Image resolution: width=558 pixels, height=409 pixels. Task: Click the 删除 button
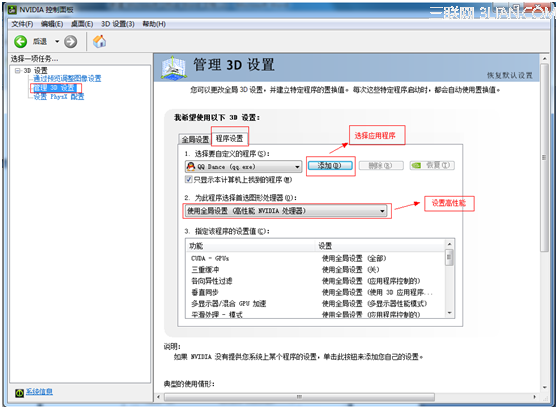(x=381, y=166)
